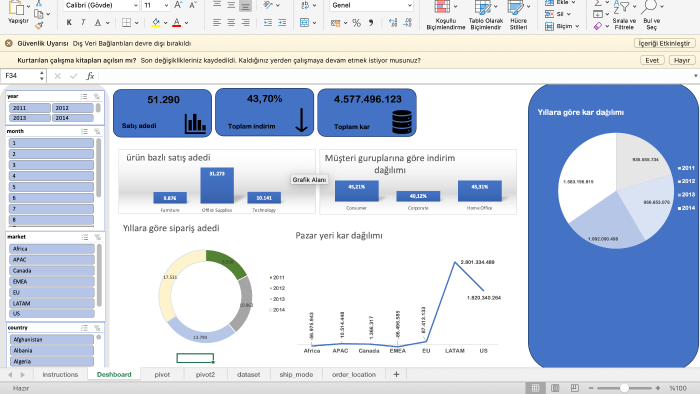Toggle bold formatting K button

click(x=69, y=22)
